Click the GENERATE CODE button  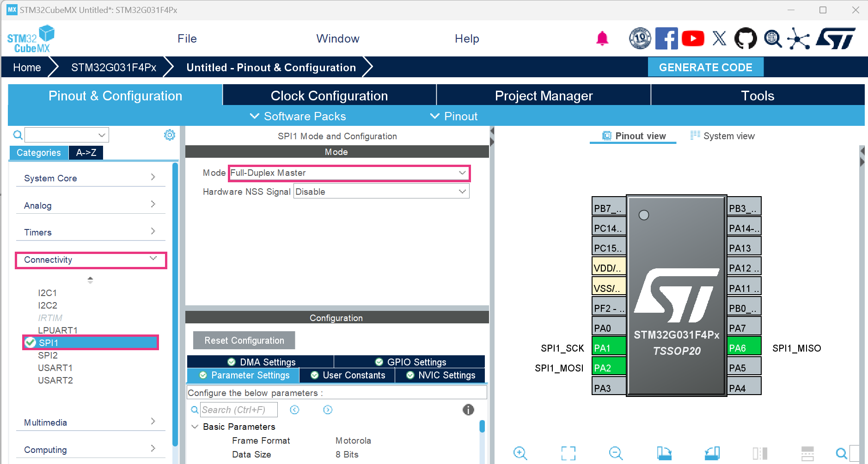[705, 67]
